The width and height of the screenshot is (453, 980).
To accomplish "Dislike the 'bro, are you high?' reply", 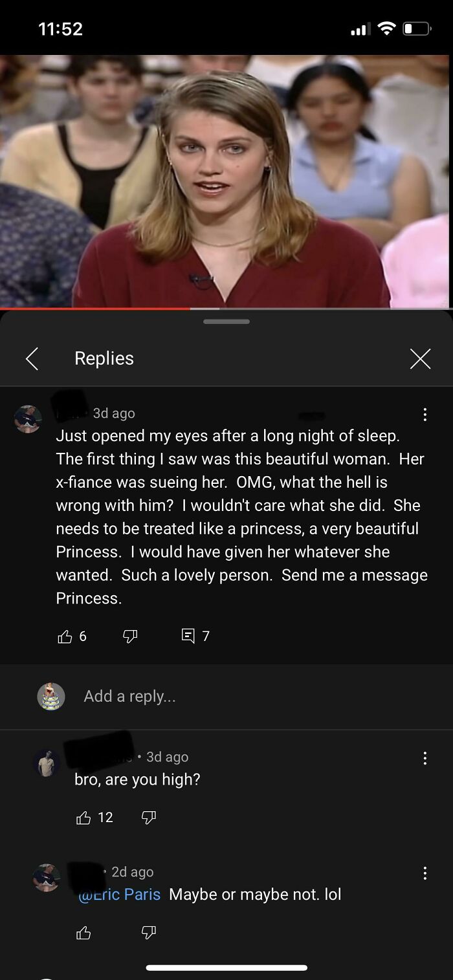I will tap(149, 818).
